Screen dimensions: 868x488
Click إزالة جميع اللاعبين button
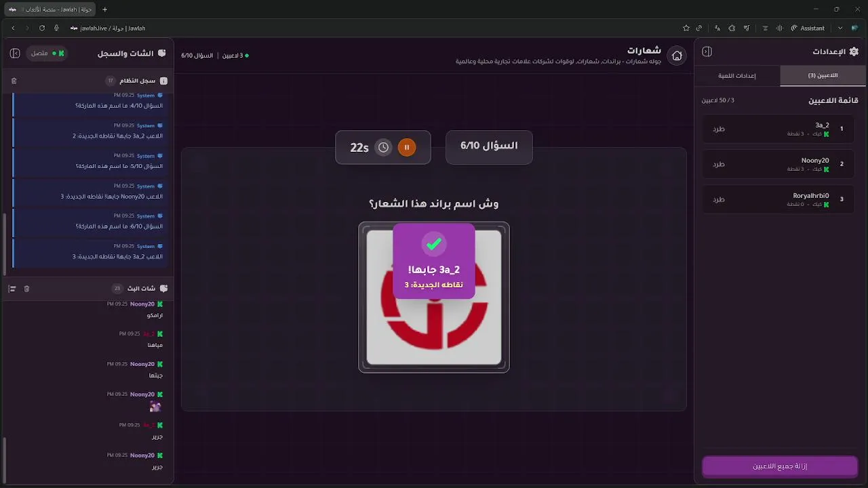tap(780, 466)
